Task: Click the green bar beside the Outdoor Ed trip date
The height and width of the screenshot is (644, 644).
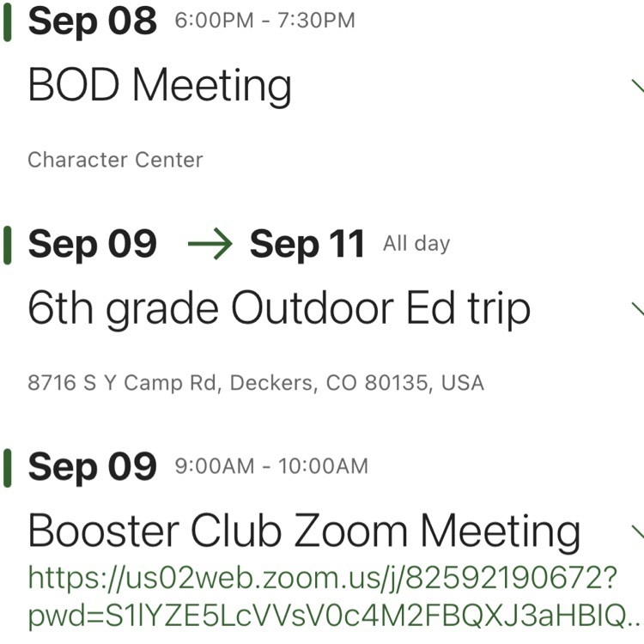Action: pos(7,246)
